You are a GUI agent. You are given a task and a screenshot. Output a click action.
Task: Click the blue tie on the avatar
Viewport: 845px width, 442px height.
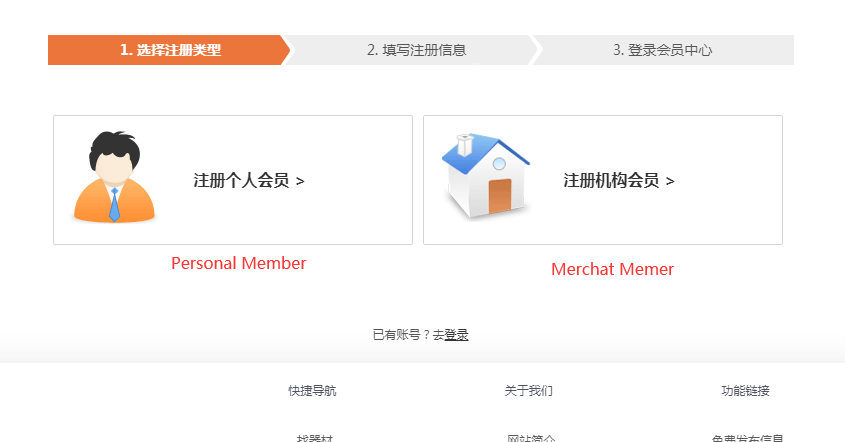pyautogui.click(x=114, y=205)
